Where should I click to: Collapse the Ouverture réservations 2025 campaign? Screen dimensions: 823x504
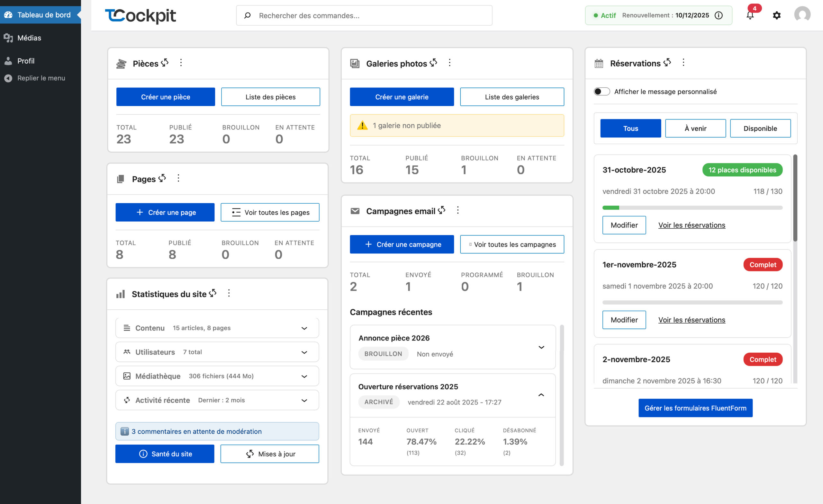click(541, 395)
